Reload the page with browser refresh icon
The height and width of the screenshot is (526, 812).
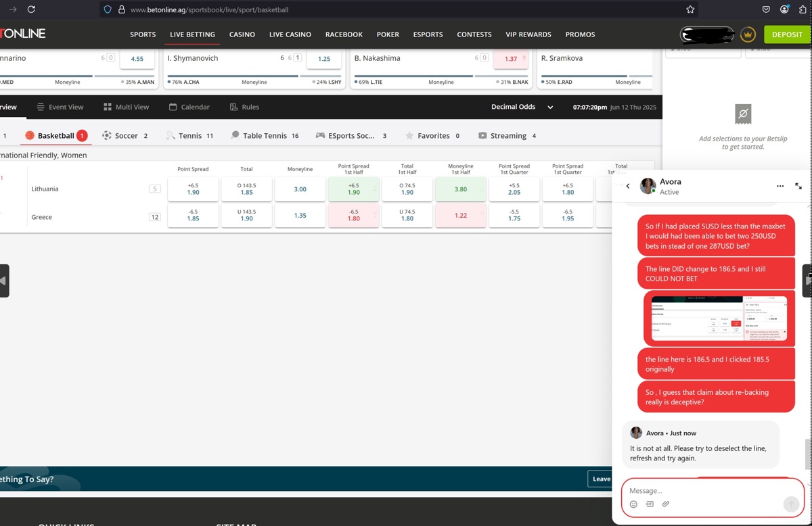click(31, 9)
